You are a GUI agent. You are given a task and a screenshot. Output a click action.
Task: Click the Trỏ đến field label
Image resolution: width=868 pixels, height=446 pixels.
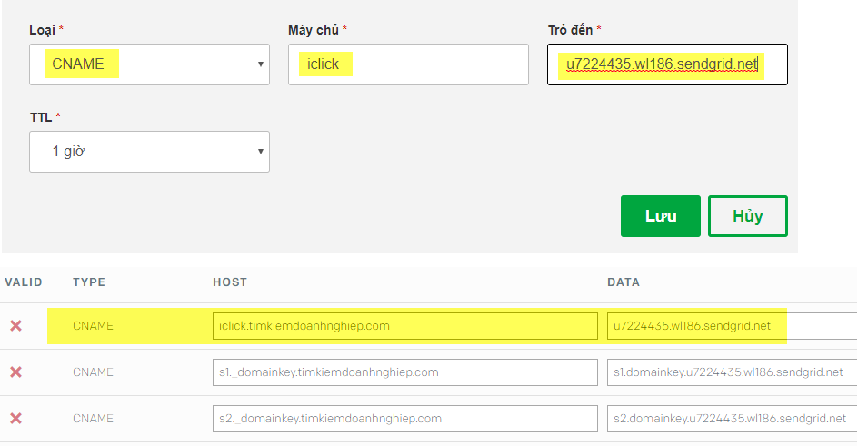click(x=570, y=31)
